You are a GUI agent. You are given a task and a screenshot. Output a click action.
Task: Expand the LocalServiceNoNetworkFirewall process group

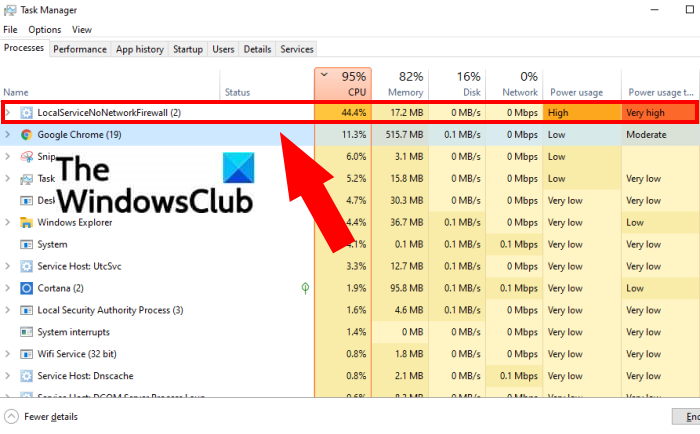click(x=7, y=113)
